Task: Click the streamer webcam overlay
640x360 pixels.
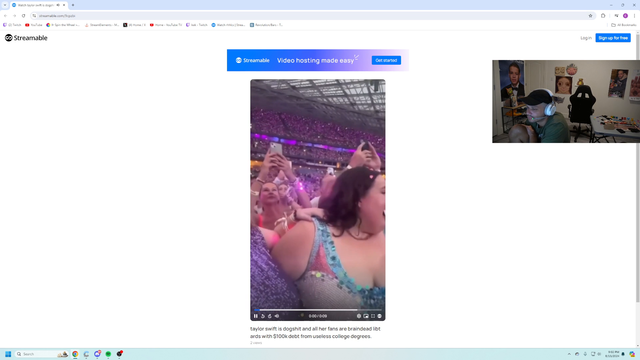Action: click(x=566, y=101)
